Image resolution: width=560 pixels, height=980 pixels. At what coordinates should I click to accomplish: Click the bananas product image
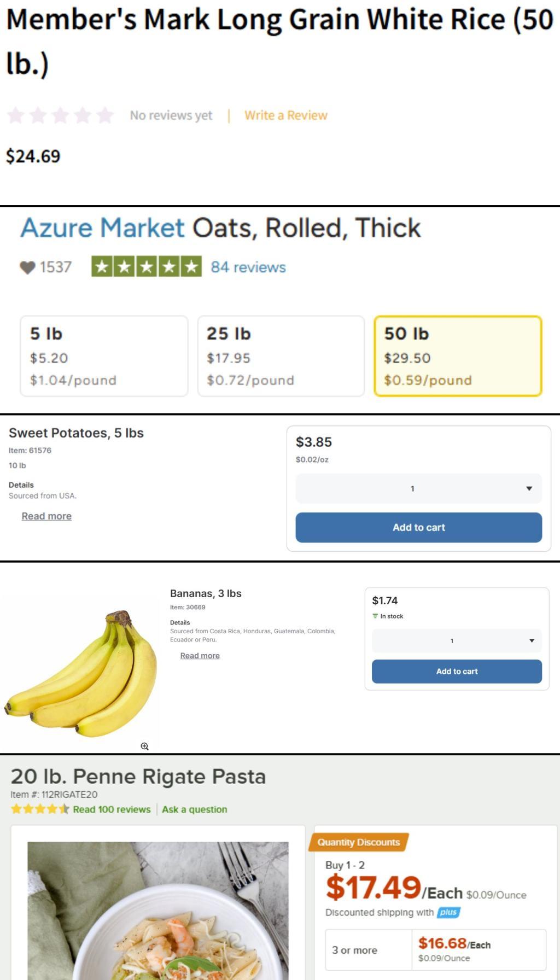coord(82,673)
